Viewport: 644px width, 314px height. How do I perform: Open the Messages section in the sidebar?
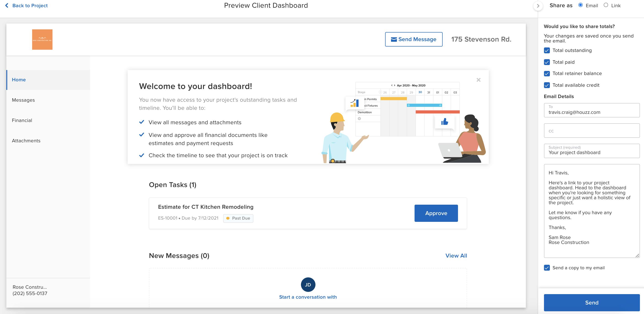coord(23,100)
